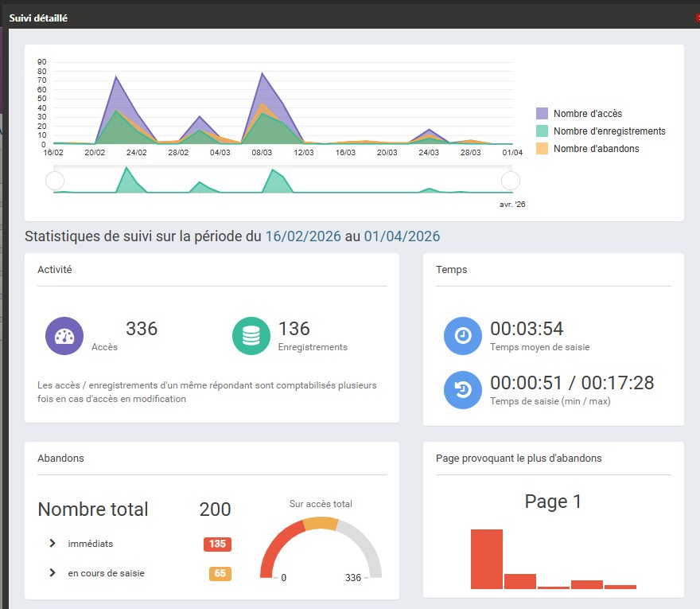This screenshot has height=609, width=700.
Task: Click the orange 65 badge
Action: pyautogui.click(x=220, y=573)
